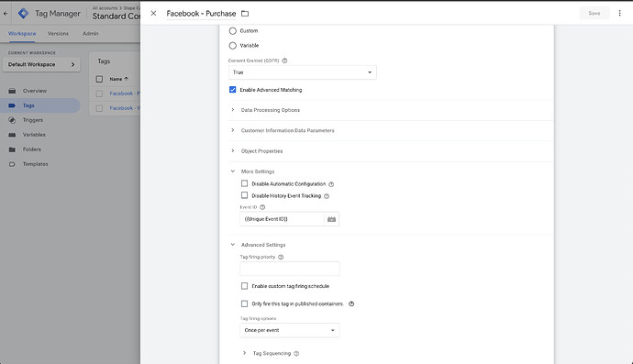Open the Consent Granted True dropdown
This screenshot has width=633, height=364.
click(x=303, y=72)
